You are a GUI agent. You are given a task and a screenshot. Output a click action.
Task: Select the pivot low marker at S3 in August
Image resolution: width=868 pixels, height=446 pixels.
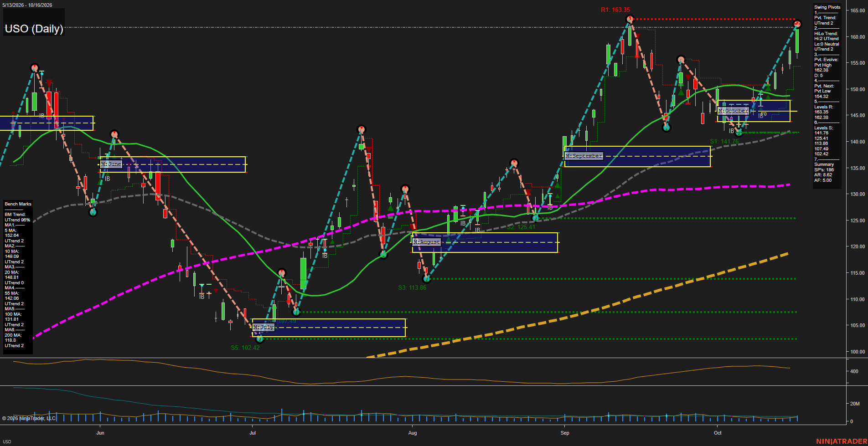pyautogui.click(x=426, y=279)
